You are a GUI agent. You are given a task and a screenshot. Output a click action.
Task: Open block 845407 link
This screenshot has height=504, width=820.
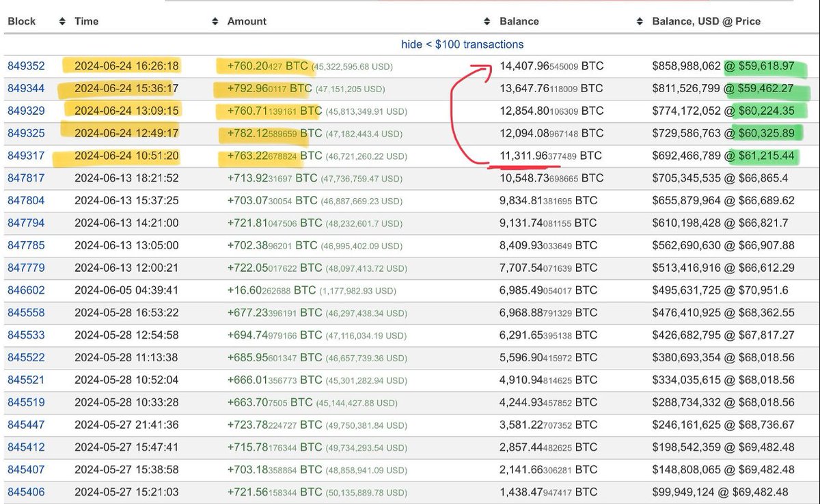[26, 470]
